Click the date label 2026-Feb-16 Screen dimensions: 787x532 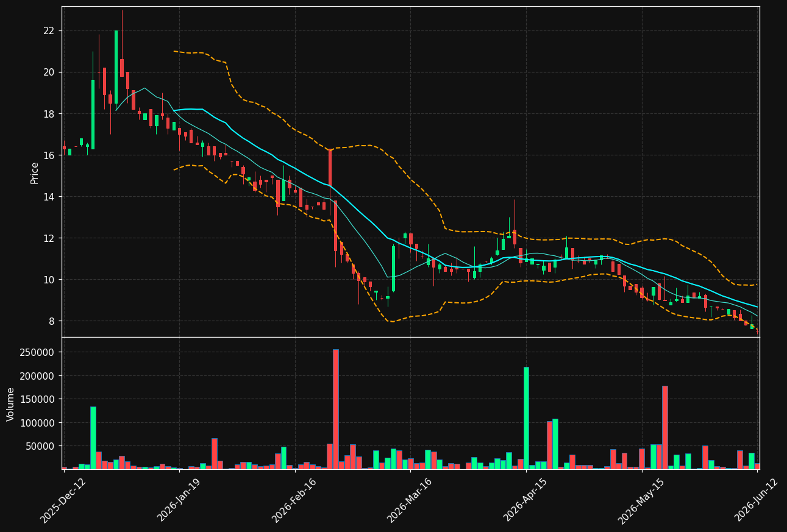pyautogui.click(x=294, y=500)
